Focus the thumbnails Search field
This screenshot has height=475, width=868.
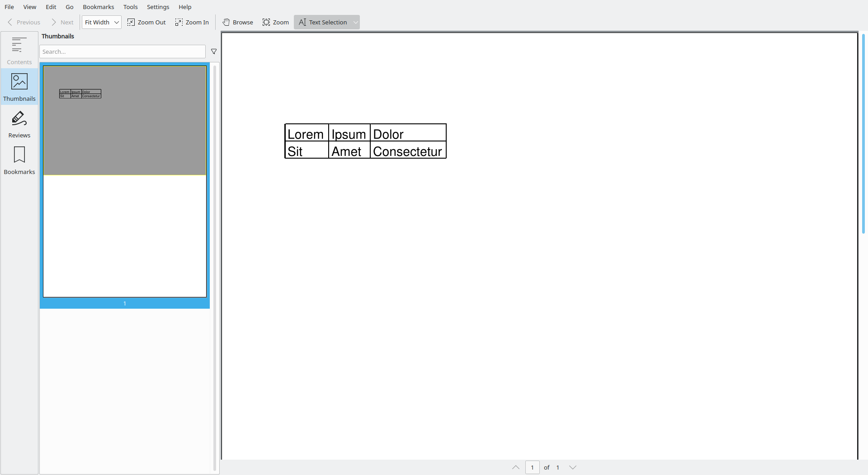tap(123, 52)
